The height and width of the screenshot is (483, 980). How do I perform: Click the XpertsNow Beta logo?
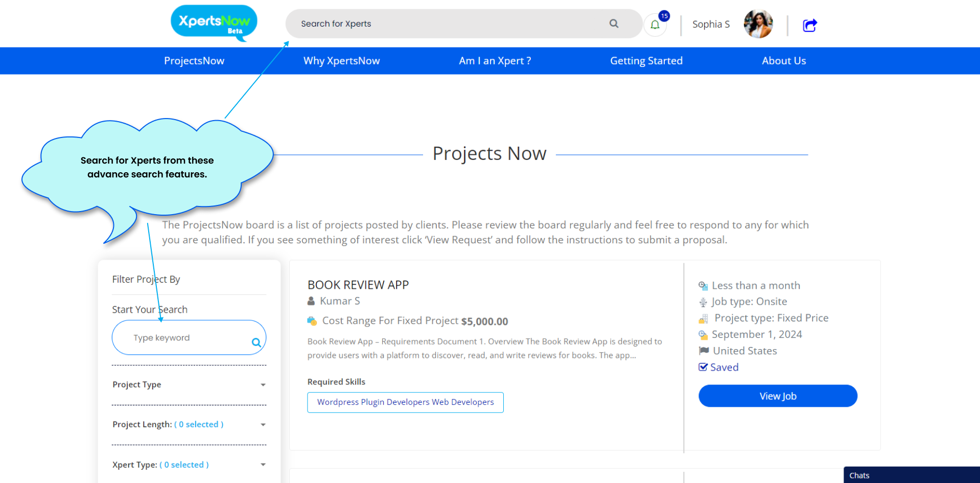click(214, 23)
